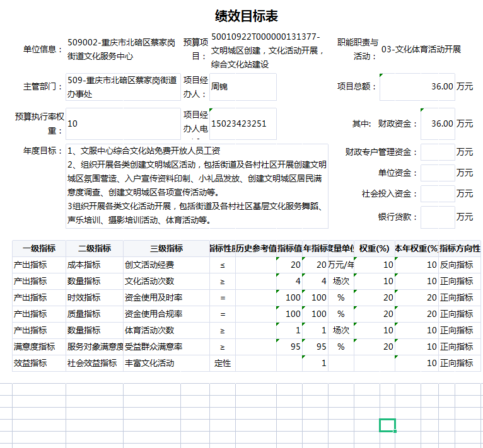Select the 项目总额 36.00 field

pos(417,87)
